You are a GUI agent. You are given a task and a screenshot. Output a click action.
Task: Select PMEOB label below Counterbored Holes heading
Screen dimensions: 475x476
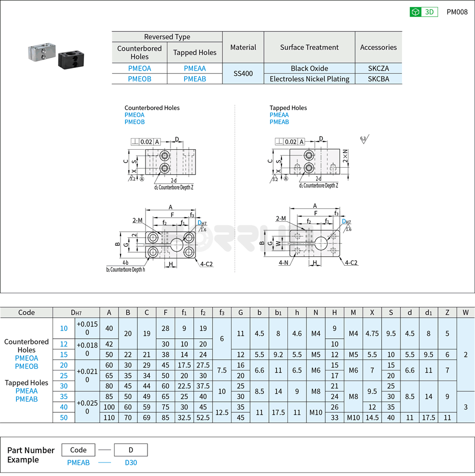[x=133, y=122]
